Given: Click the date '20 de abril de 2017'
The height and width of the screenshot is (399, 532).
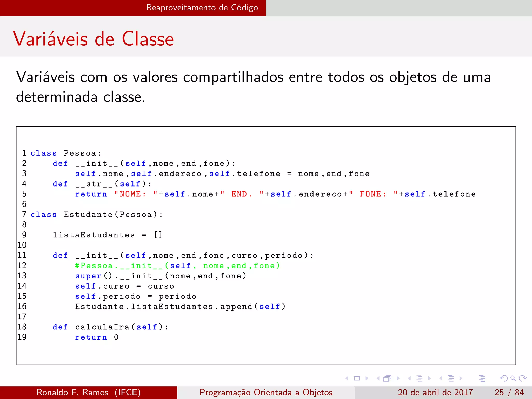Looking at the screenshot, I should coord(435,392).
